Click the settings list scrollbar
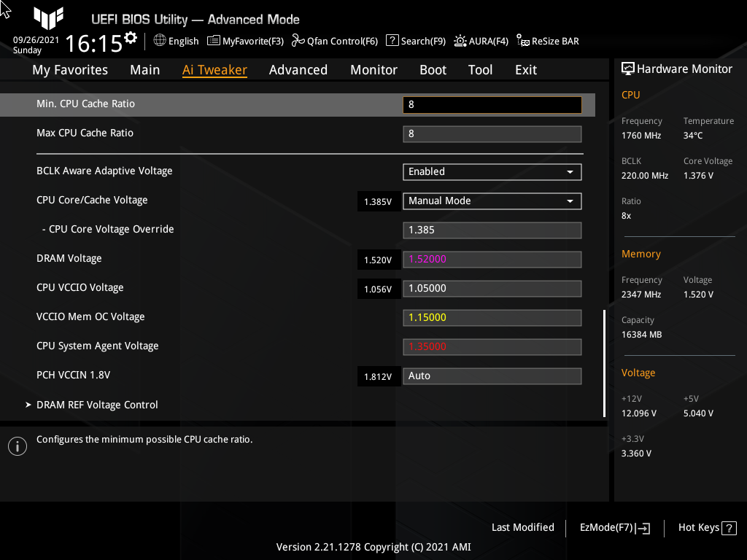The height and width of the screenshot is (560, 747). (x=604, y=363)
